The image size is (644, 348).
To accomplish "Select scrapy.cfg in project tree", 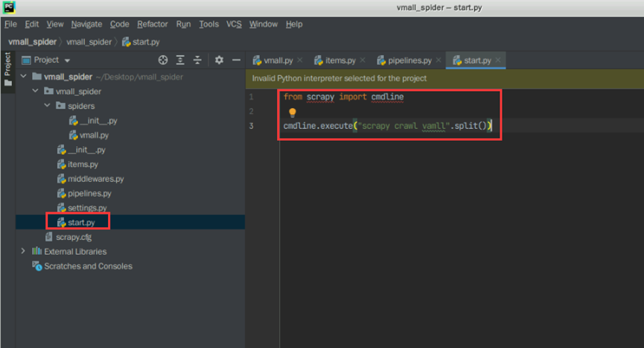I will (x=74, y=237).
